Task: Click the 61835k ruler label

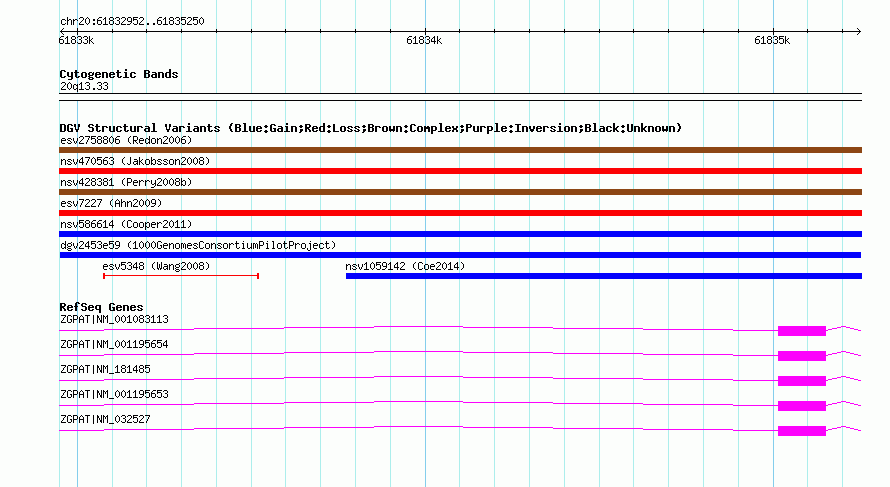Action: (x=772, y=40)
